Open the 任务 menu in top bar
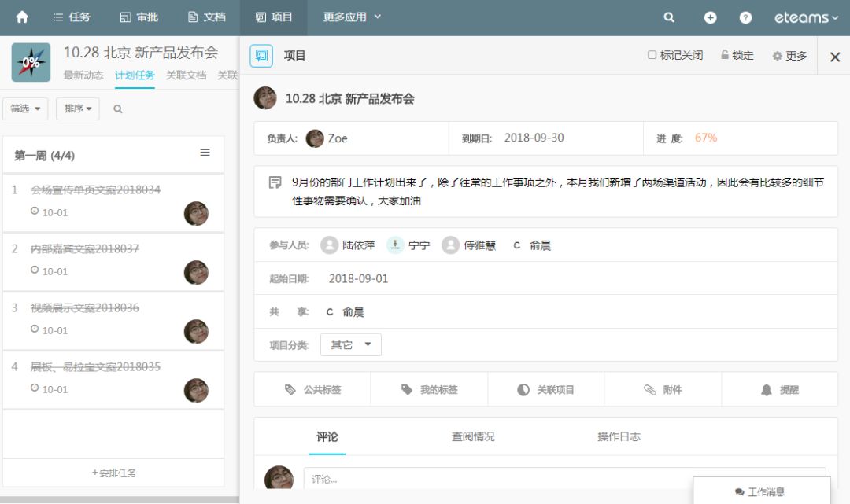The height and width of the screenshot is (504, 850). 72,17
